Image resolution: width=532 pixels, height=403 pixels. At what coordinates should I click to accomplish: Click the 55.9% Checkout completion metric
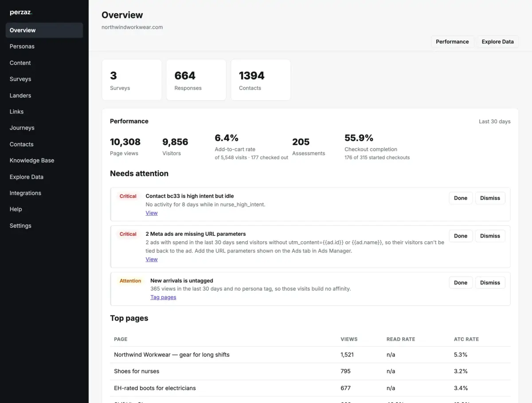377,146
